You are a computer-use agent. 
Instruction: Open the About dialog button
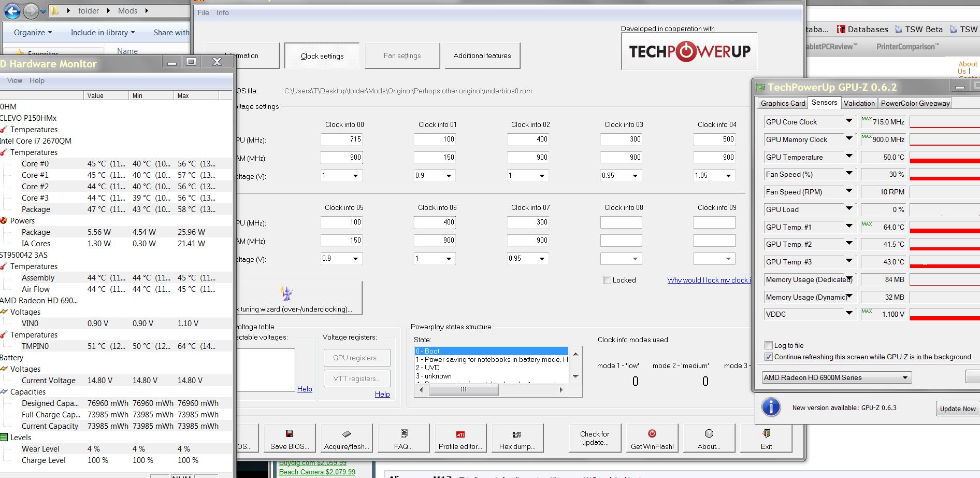(x=709, y=438)
